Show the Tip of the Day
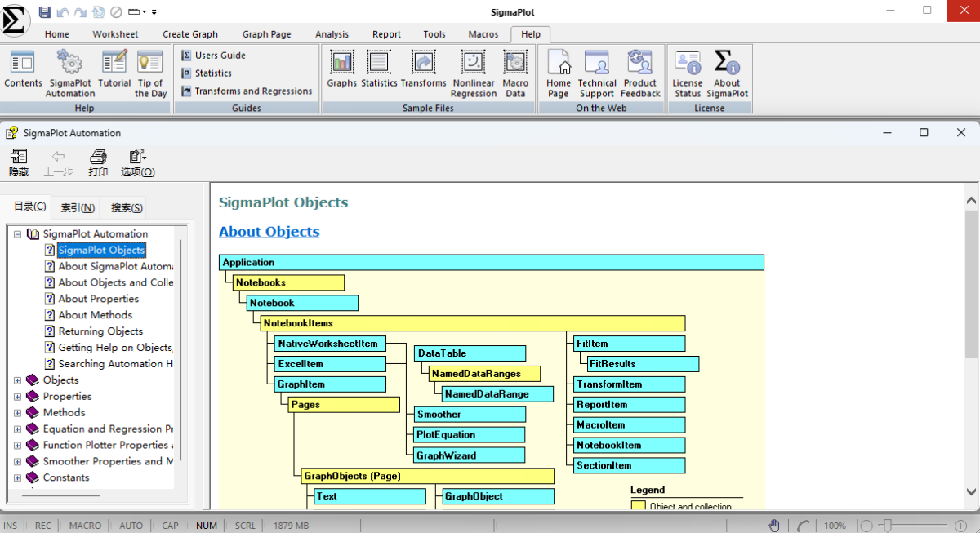Viewport: 980px width, 533px height. coord(150,73)
